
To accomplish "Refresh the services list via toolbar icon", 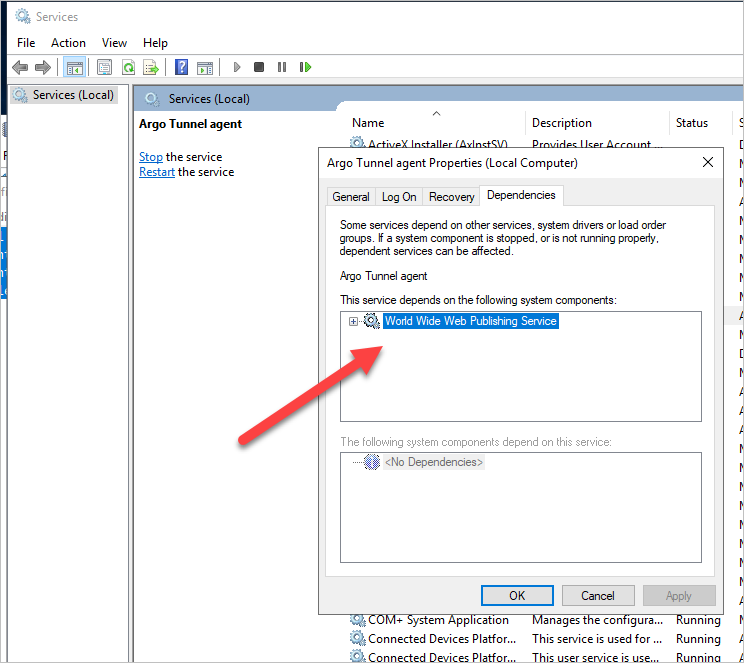I will click(x=128, y=67).
